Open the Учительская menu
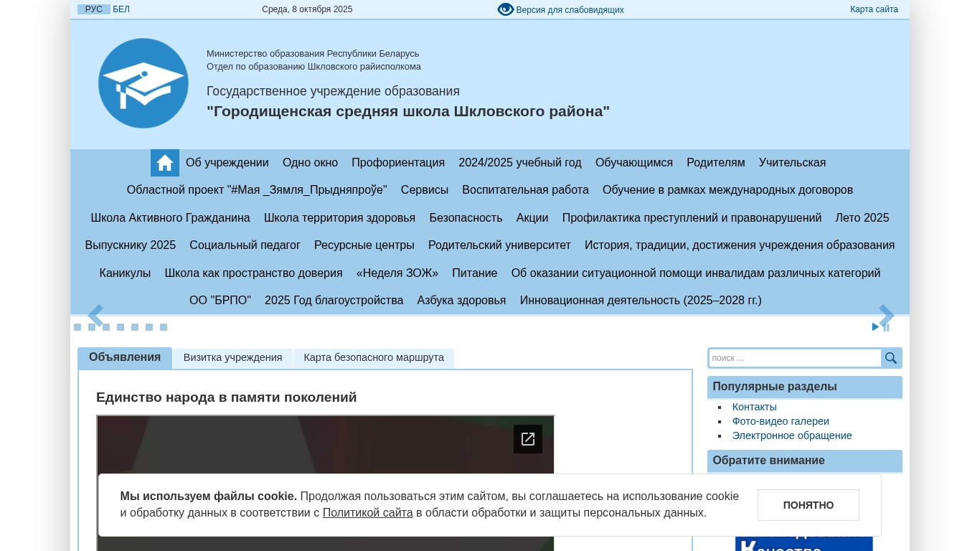The width and height of the screenshot is (980, 551). pyautogui.click(x=793, y=163)
